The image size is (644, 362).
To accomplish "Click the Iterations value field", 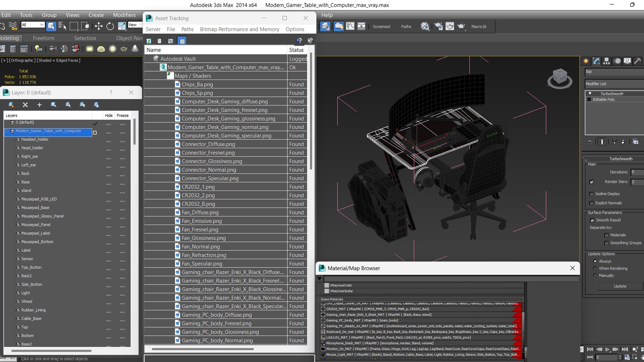I will (x=637, y=172).
